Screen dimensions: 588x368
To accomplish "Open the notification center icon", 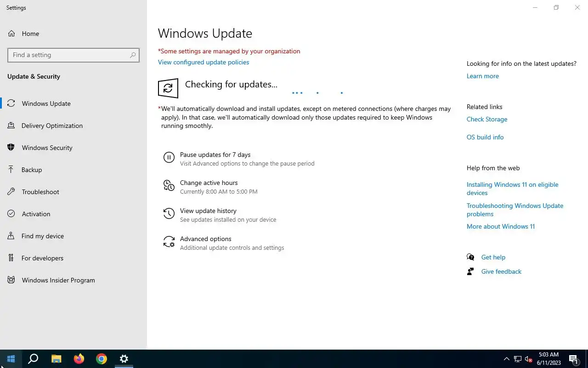I will click(574, 359).
